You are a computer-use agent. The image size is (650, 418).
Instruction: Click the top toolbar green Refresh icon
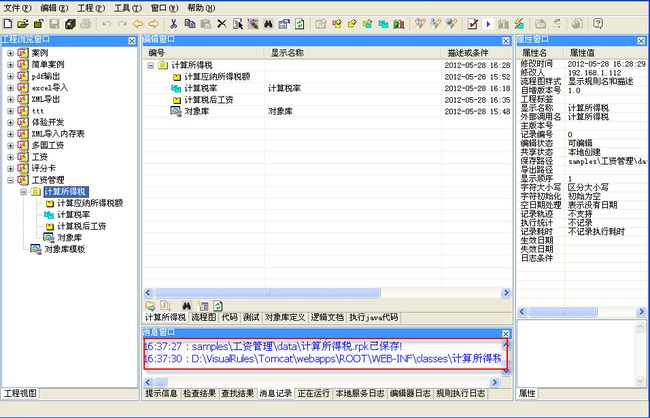tap(299, 24)
